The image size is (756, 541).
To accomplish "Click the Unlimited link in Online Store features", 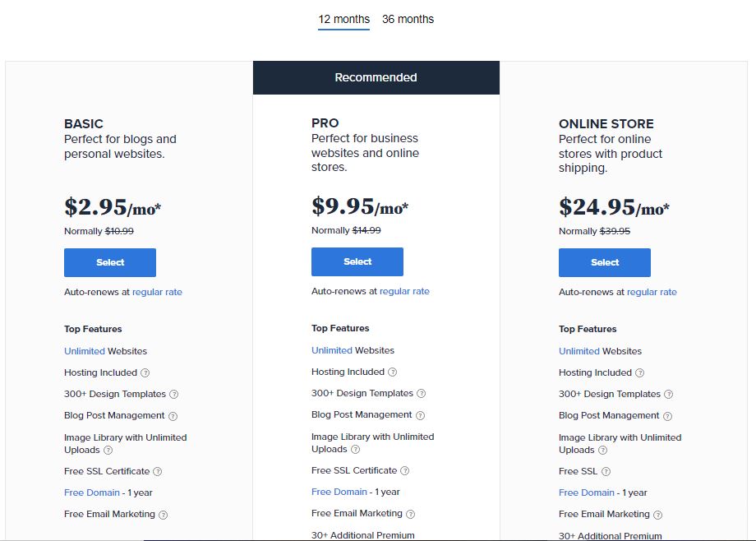I will pos(579,351).
